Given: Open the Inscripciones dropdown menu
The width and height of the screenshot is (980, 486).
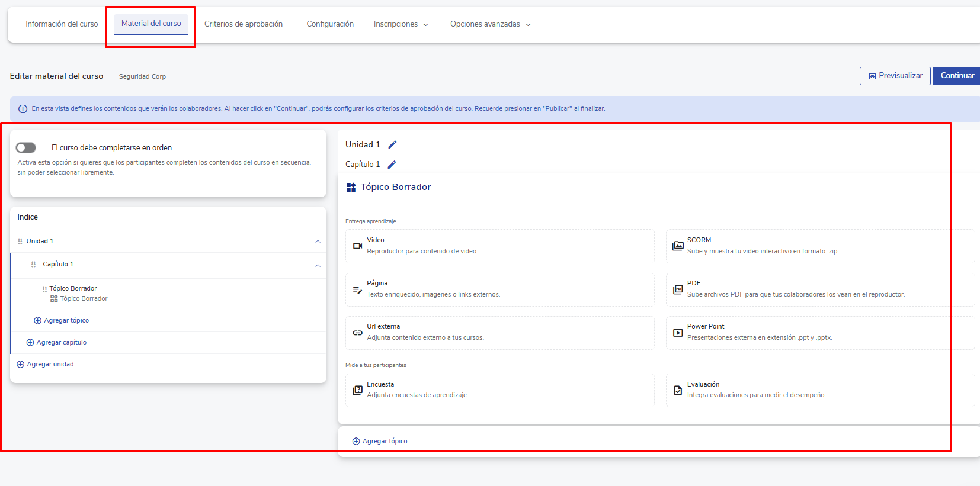Looking at the screenshot, I should pos(401,24).
